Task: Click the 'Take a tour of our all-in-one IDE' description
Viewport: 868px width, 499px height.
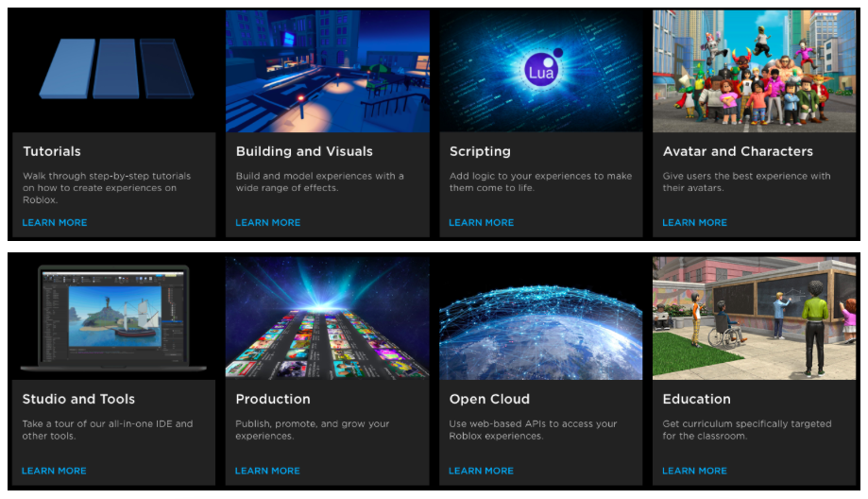Action: coord(108,430)
